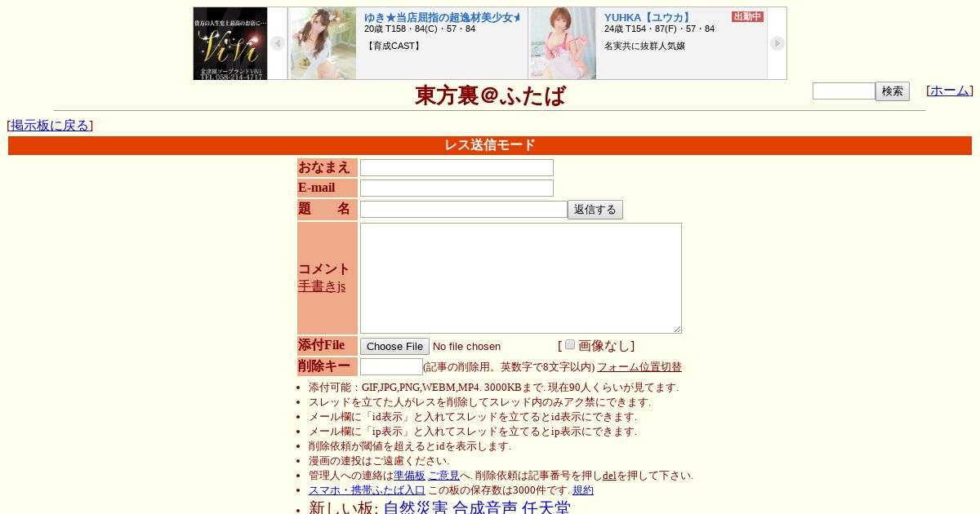Open 手書きjs drawing link
This screenshot has height=514, width=980.
point(322,286)
